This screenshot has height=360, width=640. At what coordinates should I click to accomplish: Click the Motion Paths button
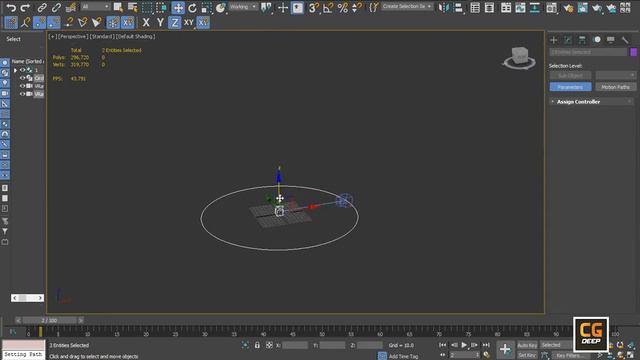click(x=616, y=87)
